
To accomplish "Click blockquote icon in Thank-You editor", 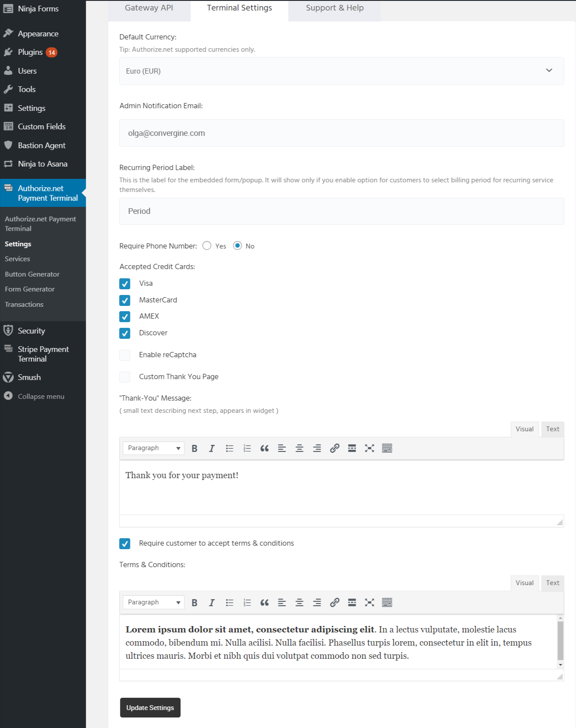I will [265, 448].
